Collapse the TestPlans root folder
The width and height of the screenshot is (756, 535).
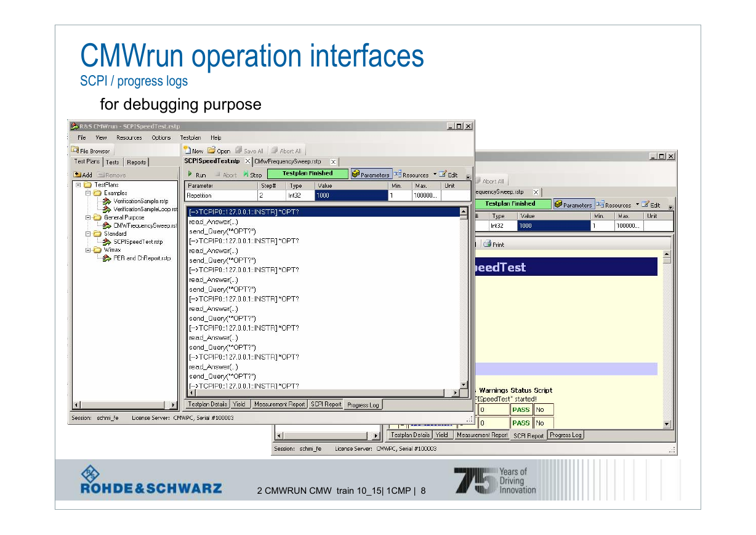pyautogui.click(x=78, y=184)
